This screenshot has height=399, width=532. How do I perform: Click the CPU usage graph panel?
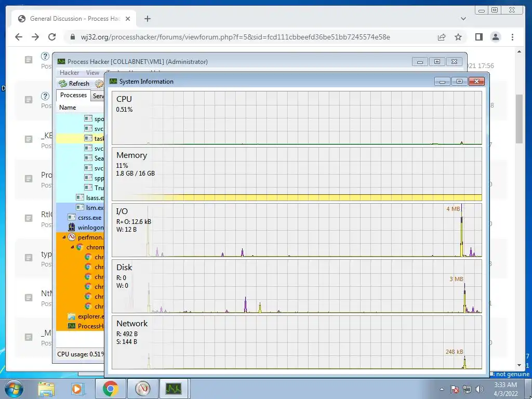[x=297, y=118]
